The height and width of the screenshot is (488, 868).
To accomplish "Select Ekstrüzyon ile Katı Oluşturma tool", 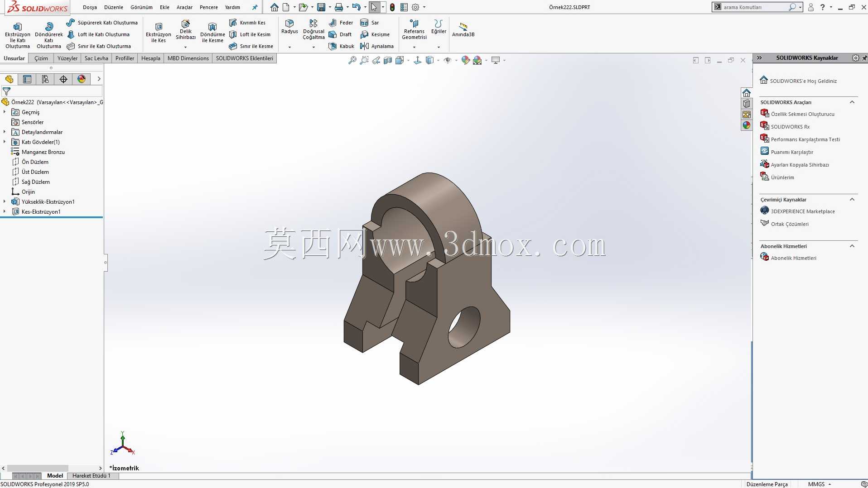I will [x=18, y=35].
